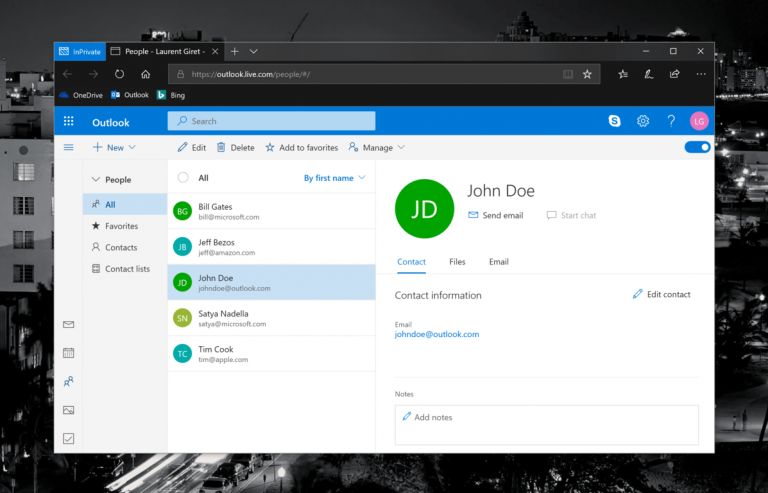
Task: Open a new browser tab
Action: [x=235, y=51]
